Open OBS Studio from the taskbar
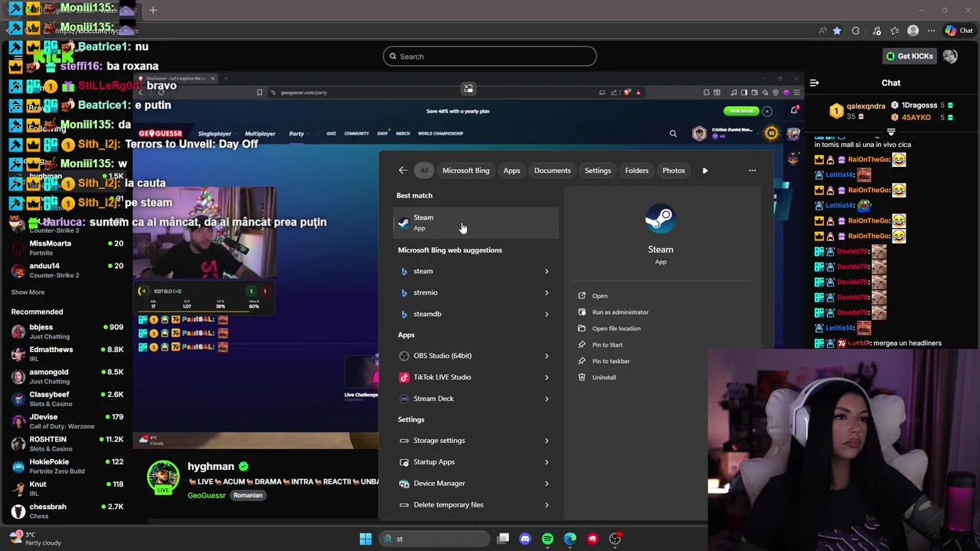The image size is (980, 551). tap(615, 539)
